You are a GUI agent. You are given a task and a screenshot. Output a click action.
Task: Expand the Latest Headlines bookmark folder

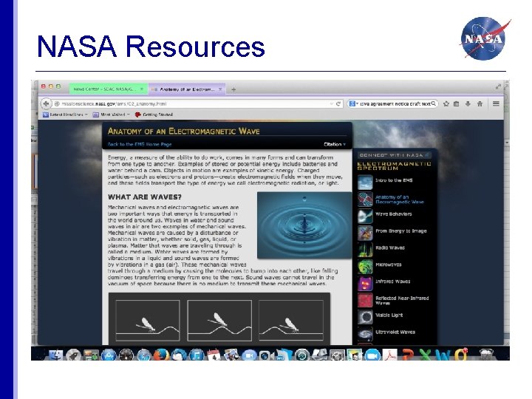click(66, 115)
